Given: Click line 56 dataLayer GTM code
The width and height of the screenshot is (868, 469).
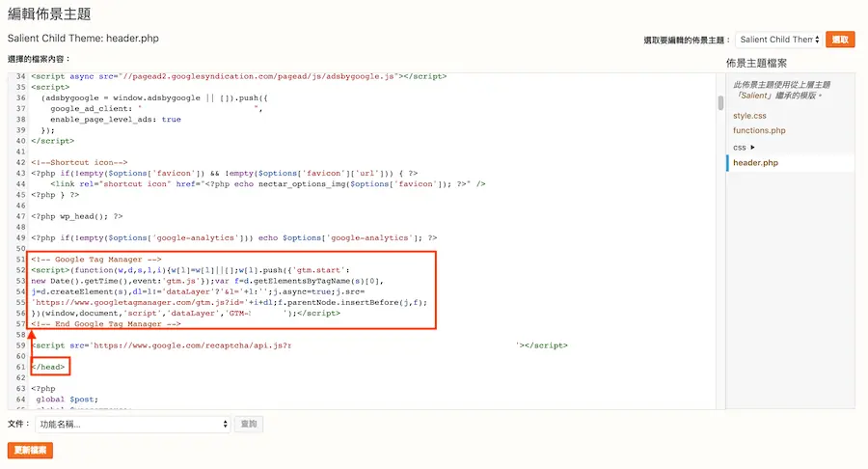Looking at the screenshot, I should tap(186, 313).
